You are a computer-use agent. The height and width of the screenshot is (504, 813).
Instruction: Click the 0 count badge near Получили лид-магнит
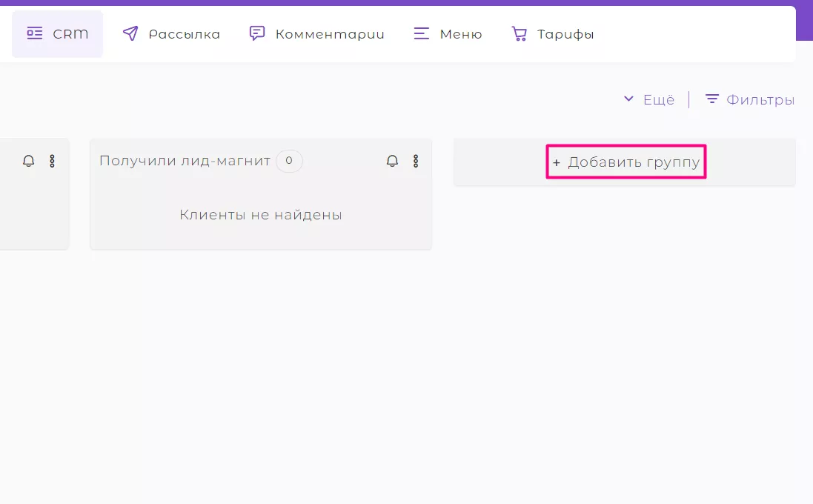(289, 161)
